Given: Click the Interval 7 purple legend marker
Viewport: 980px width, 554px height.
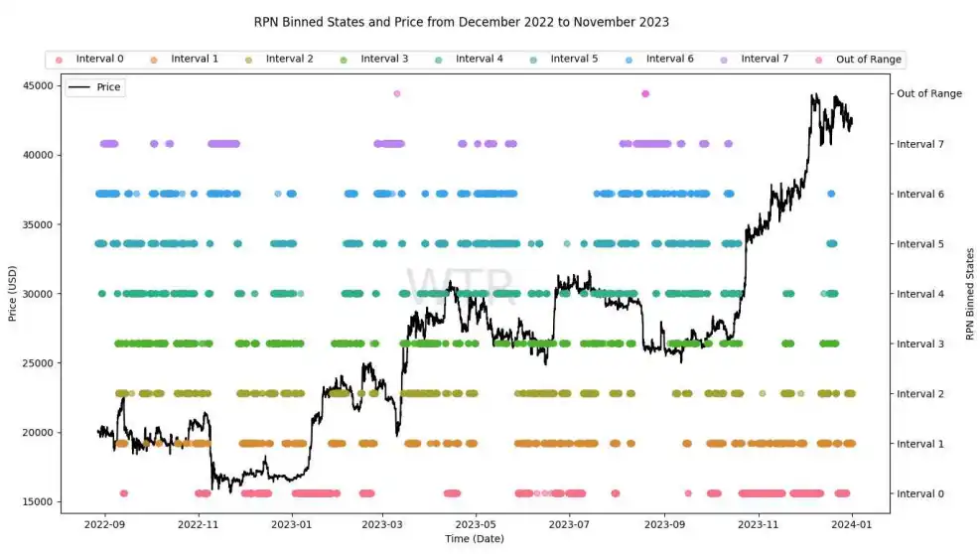Looking at the screenshot, I should click(724, 60).
